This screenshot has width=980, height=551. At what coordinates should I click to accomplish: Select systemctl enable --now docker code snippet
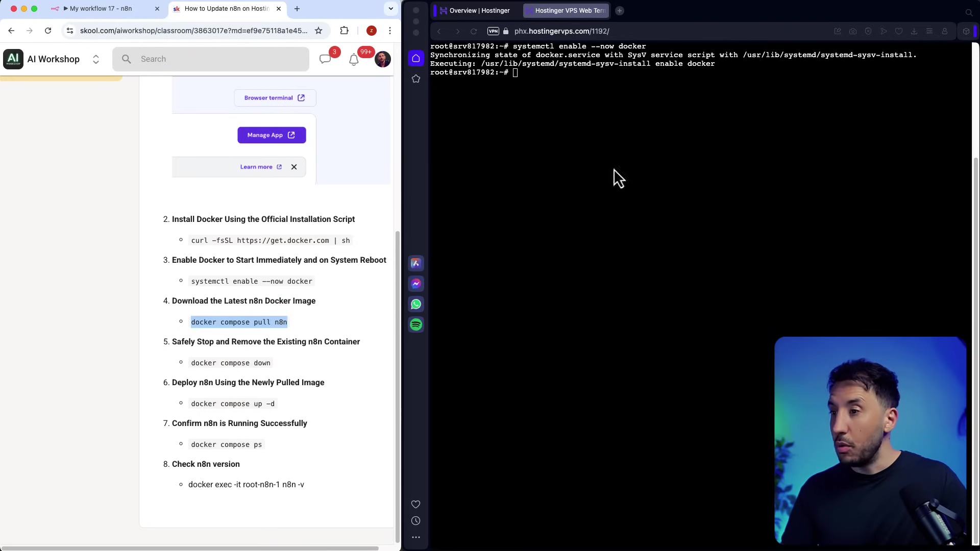coord(252,281)
